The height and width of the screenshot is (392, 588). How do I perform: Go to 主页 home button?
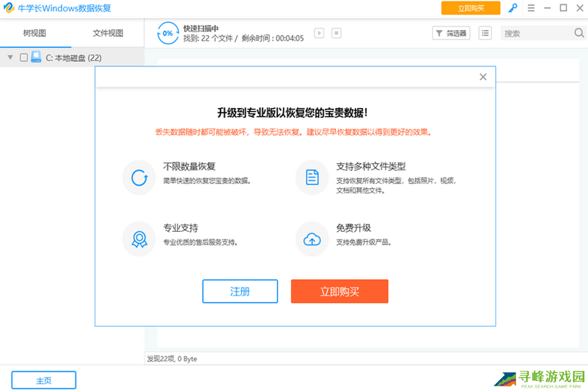44,380
